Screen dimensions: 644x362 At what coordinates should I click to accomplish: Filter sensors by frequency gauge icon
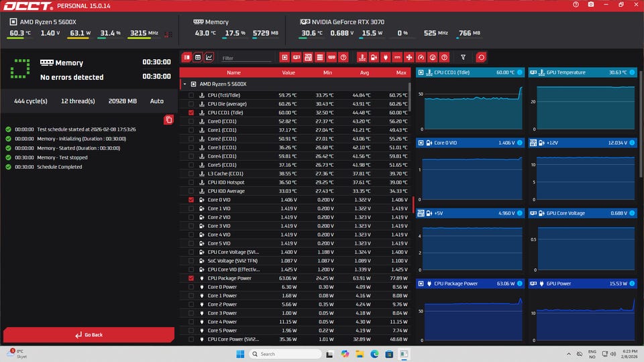tap(421, 58)
